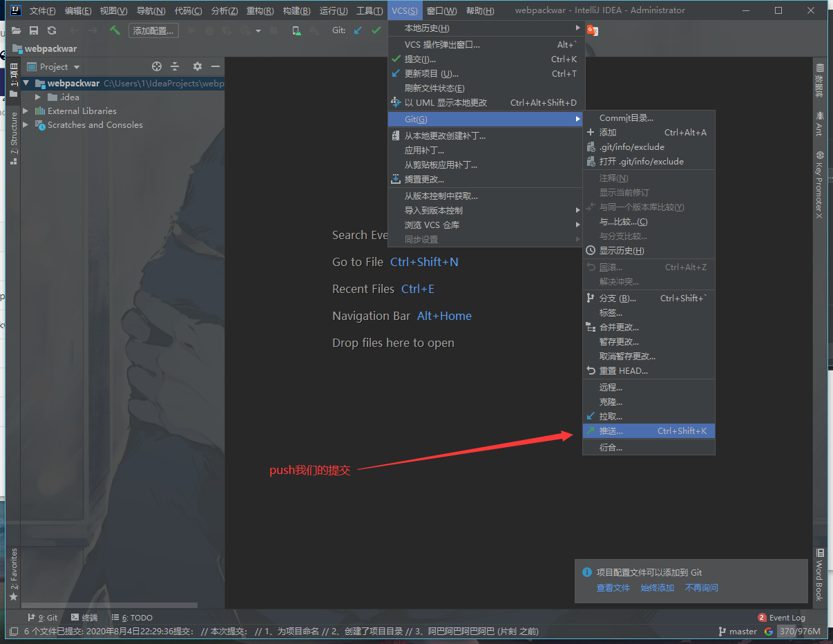This screenshot has width=833, height=644.
Task: Click the 添加配置... button
Action: coord(153,30)
